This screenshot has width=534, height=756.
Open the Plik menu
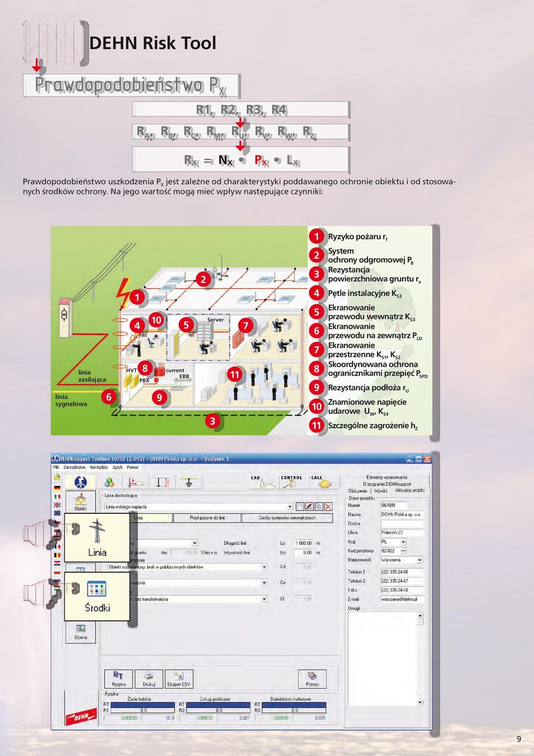pos(56,468)
